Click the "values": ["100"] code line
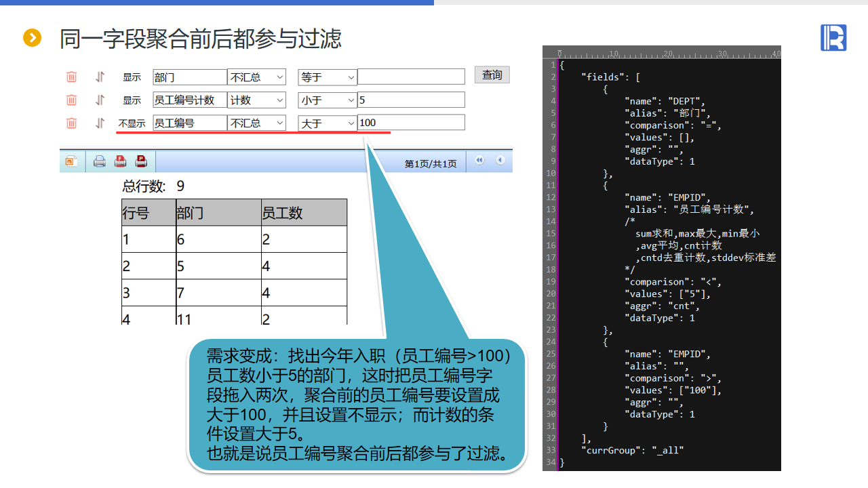The height and width of the screenshot is (488, 868). (674, 390)
